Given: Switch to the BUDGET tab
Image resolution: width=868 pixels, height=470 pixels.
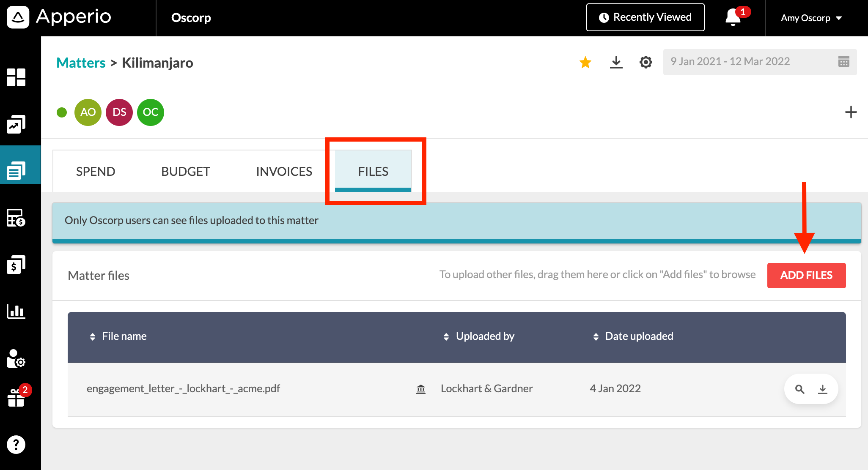Looking at the screenshot, I should pyautogui.click(x=186, y=171).
